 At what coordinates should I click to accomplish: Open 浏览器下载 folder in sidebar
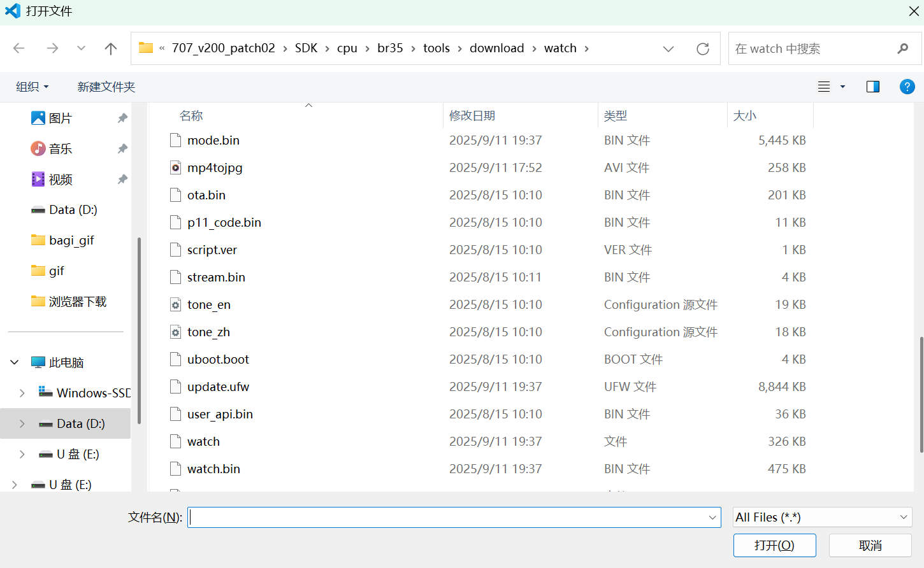69,301
